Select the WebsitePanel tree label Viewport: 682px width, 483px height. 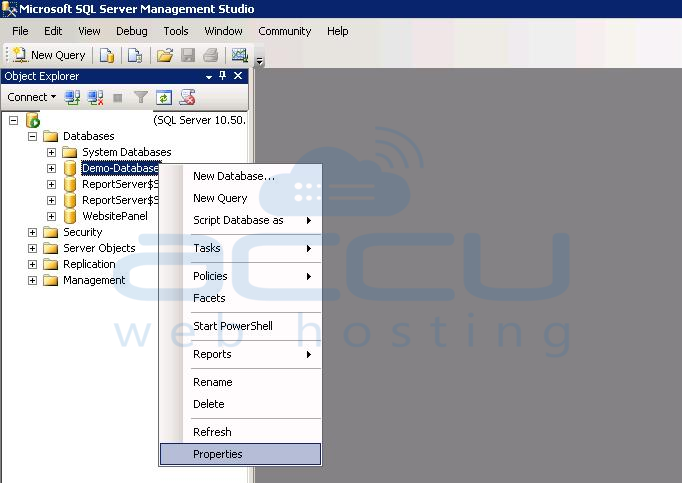click(115, 216)
